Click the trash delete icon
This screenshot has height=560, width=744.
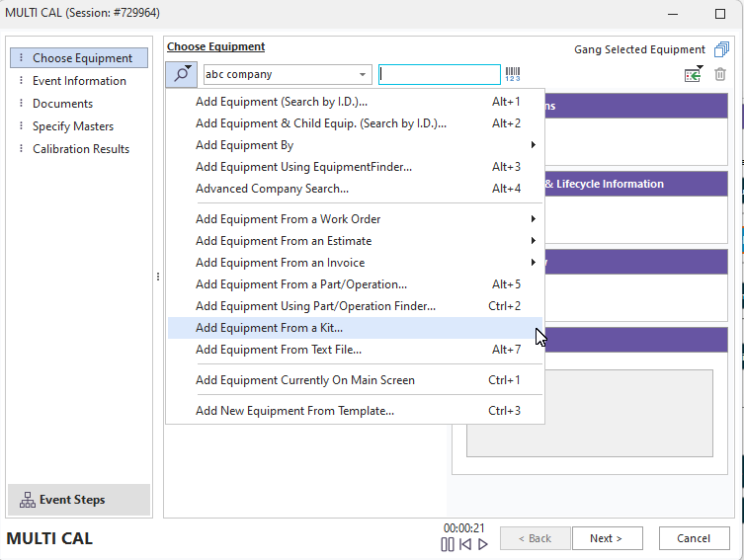720,74
